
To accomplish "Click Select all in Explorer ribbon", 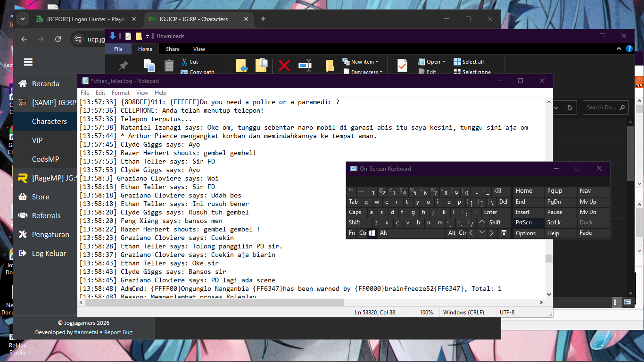I will point(469,62).
